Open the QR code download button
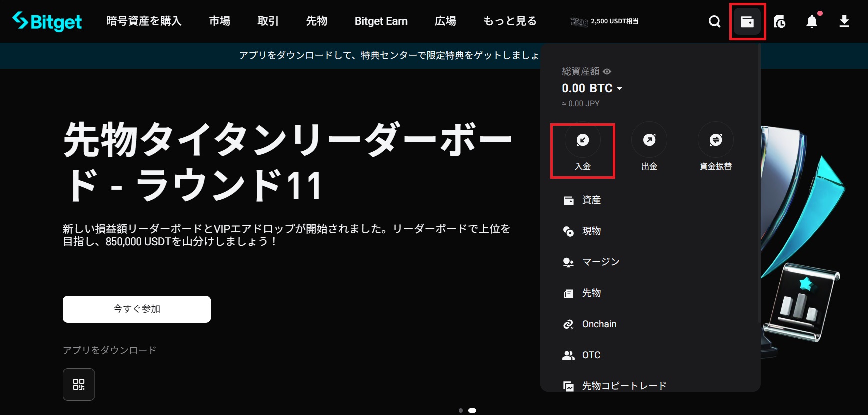868x415 pixels. pyautogui.click(x=79, y=384)
